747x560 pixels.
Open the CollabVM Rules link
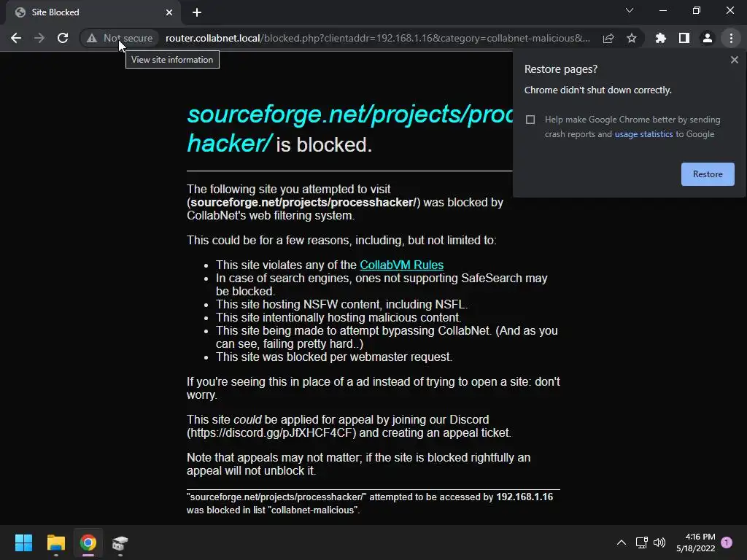click(402, 265)
